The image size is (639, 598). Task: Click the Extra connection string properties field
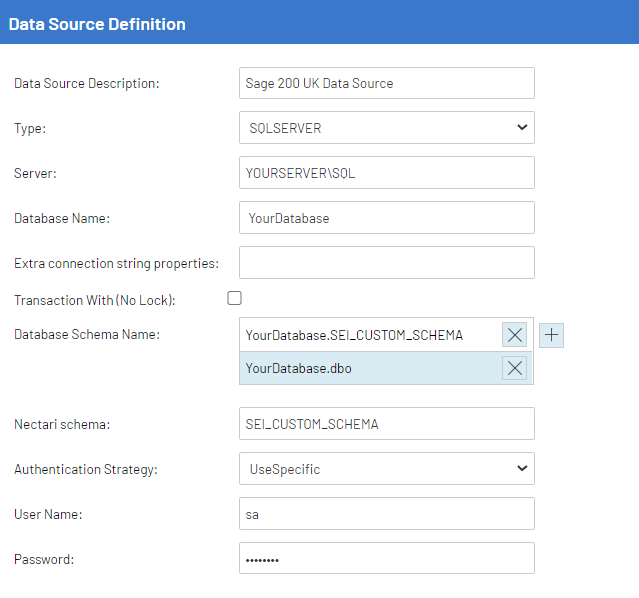click(387, 263)
